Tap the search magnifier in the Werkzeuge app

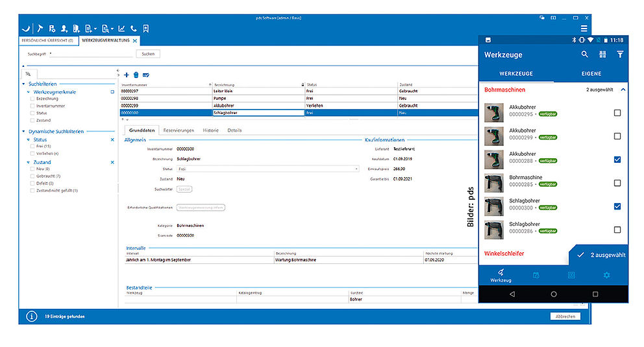click(x=585, y=55)
